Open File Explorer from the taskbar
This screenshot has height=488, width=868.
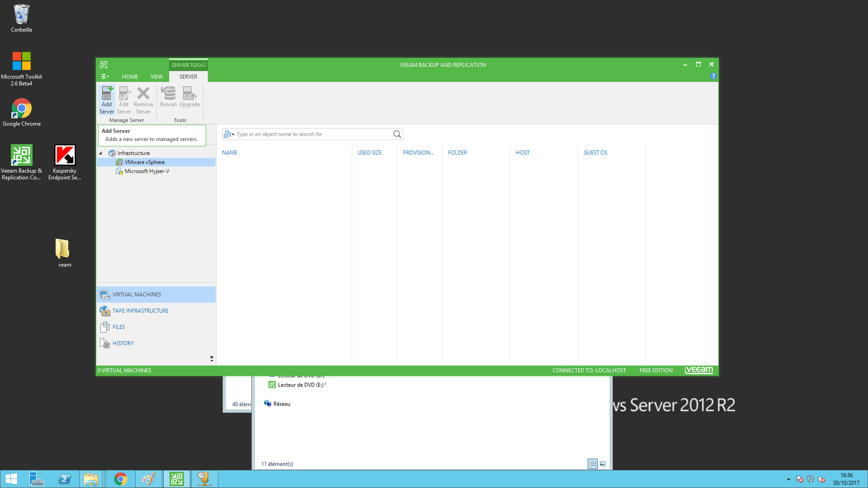pos(91,479)
